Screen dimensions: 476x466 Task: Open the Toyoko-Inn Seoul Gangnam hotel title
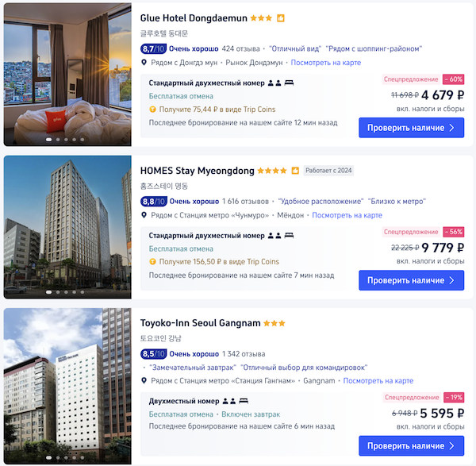[201, 323]
